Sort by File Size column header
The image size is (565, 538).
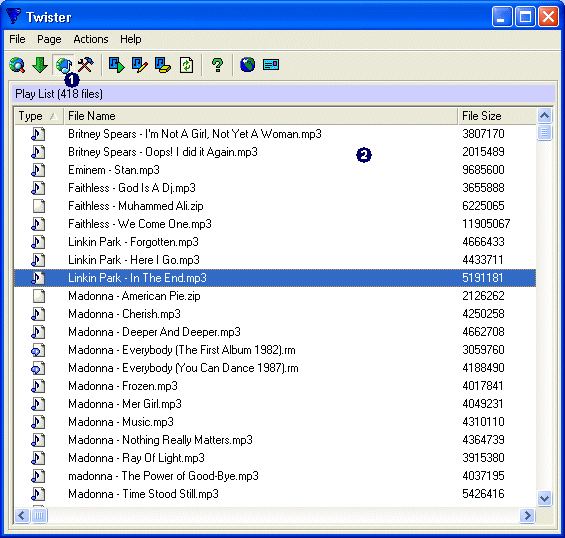tap(497, 116)
